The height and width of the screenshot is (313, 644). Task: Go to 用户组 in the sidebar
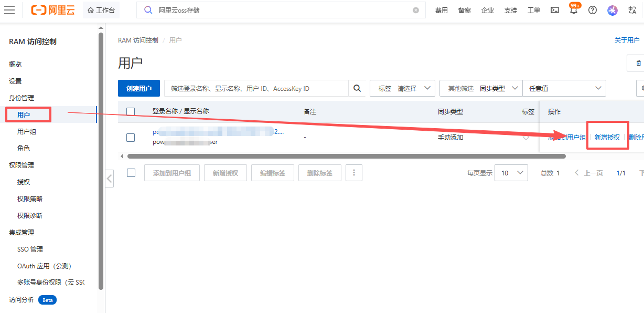(27, 132)
